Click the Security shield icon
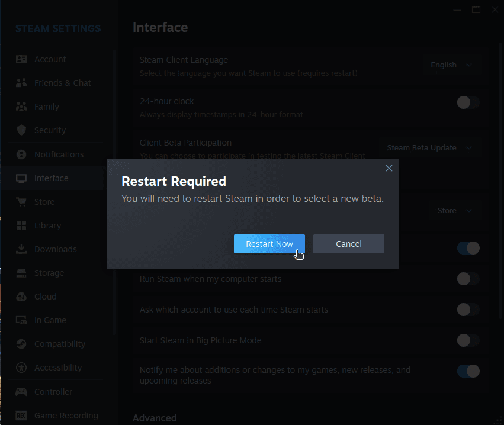Image resolution: width=504 pixels, height=425 pixels. point(21,130)
